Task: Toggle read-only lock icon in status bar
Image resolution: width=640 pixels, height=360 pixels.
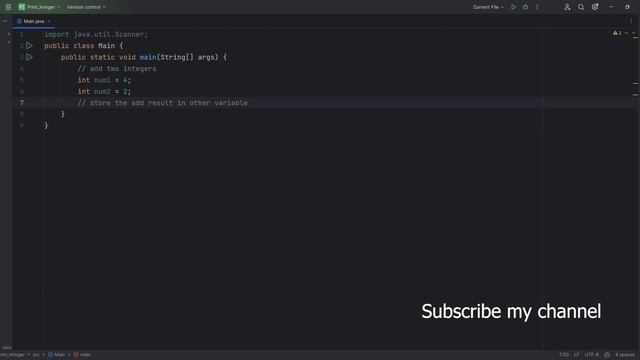Action: [x=607, y=355]
